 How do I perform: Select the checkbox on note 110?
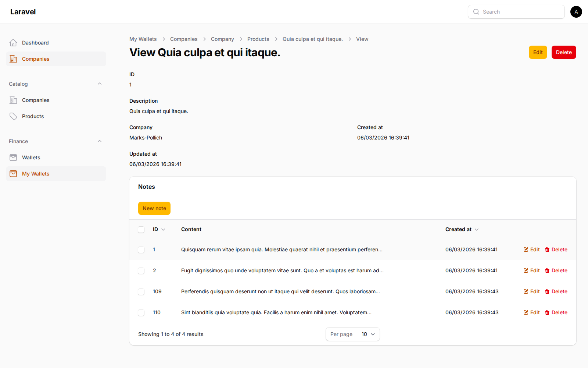coord(141,312)
